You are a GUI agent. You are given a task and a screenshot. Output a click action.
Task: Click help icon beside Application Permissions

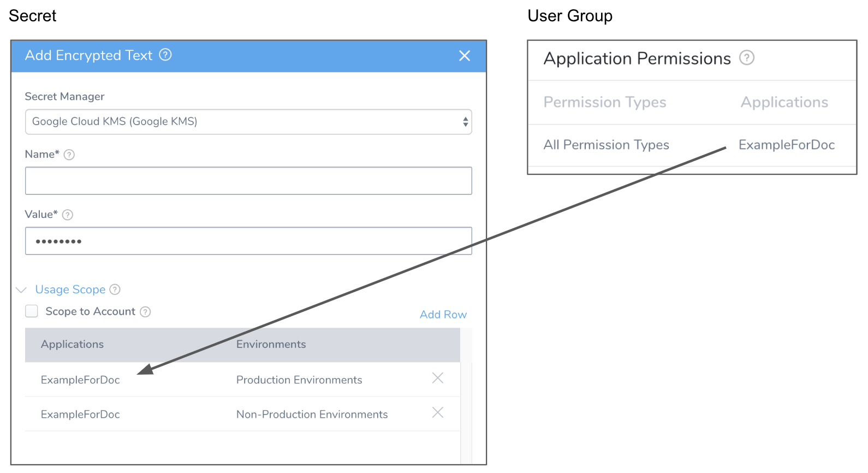tap(747, 57)
